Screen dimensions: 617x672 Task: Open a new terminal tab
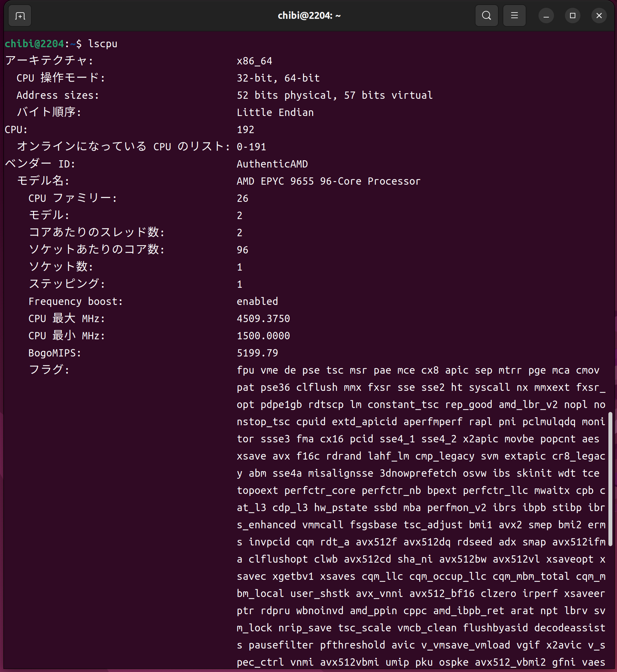(x=20, y=16)
